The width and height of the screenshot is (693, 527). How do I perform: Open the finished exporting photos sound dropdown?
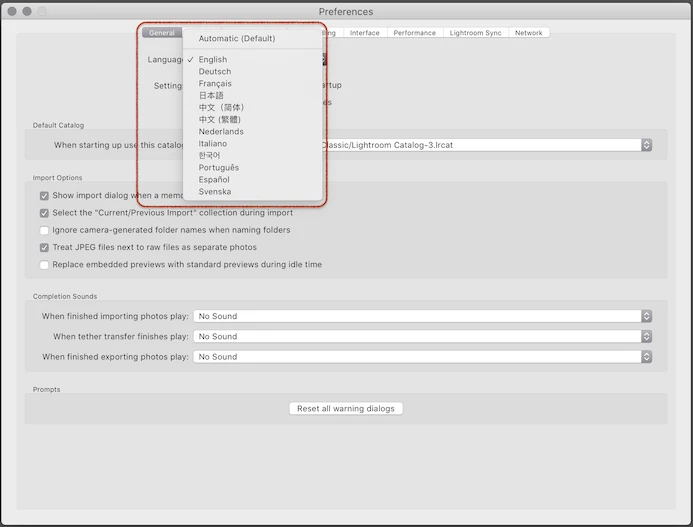tap(423, 357)
